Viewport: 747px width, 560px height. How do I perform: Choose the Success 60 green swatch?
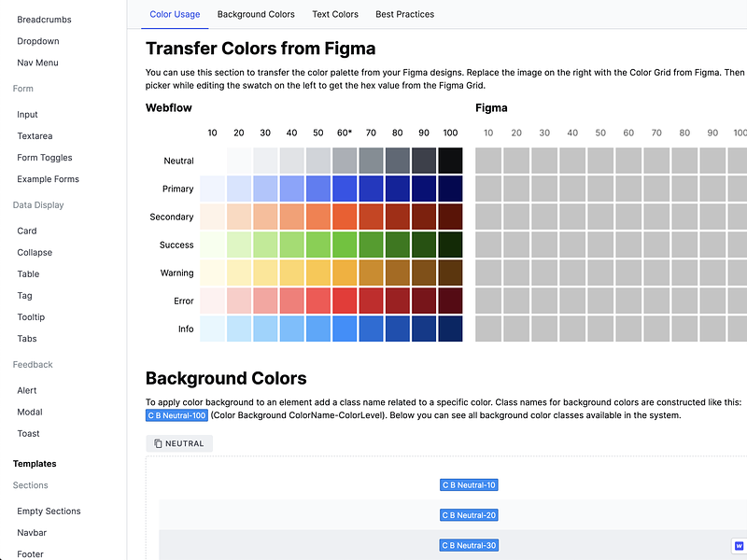(345, 245)
